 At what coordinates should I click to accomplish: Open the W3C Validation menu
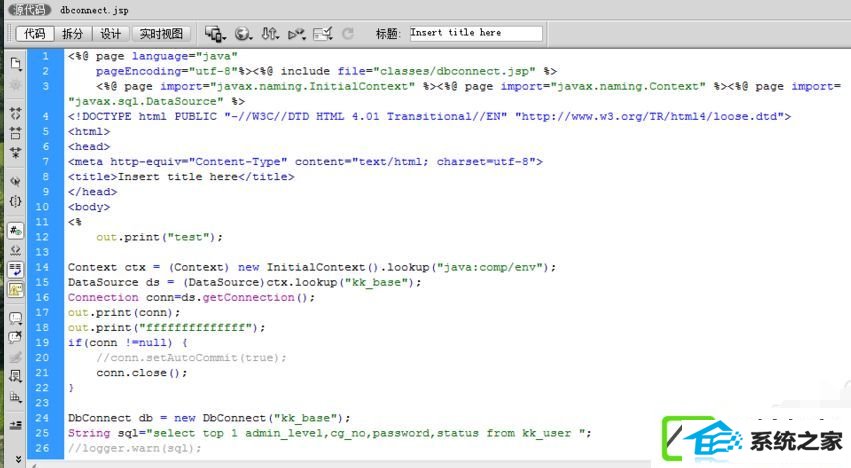click(x=296, y=34)
